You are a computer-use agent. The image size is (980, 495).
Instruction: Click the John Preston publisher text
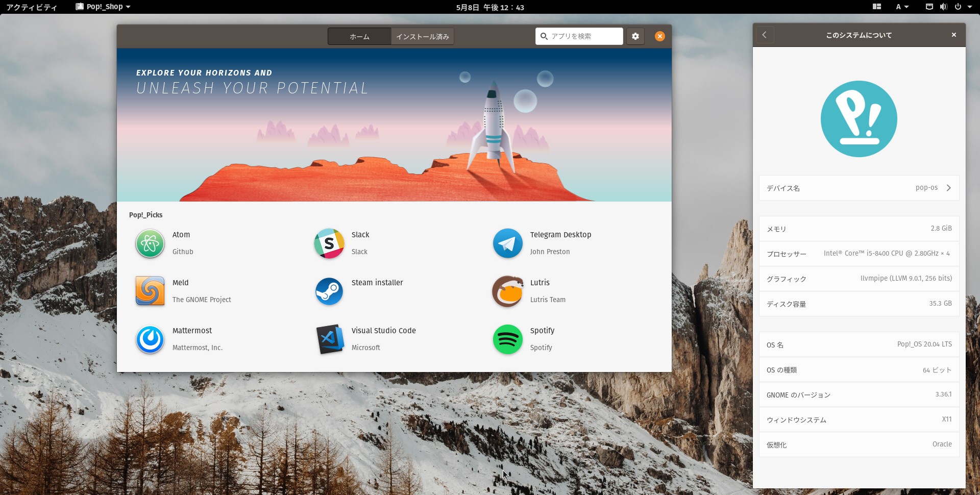pyautogui.click(x=550, y=252)
